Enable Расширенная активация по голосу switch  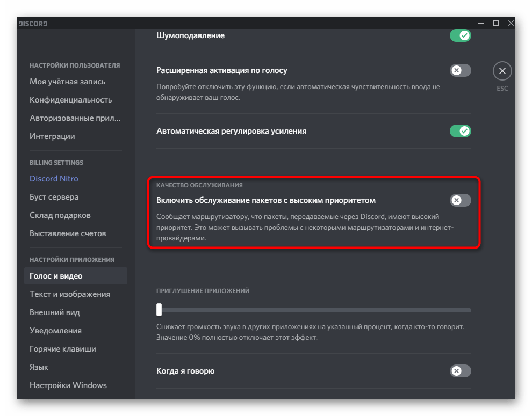pyautogui.click(x=460, y=70)
